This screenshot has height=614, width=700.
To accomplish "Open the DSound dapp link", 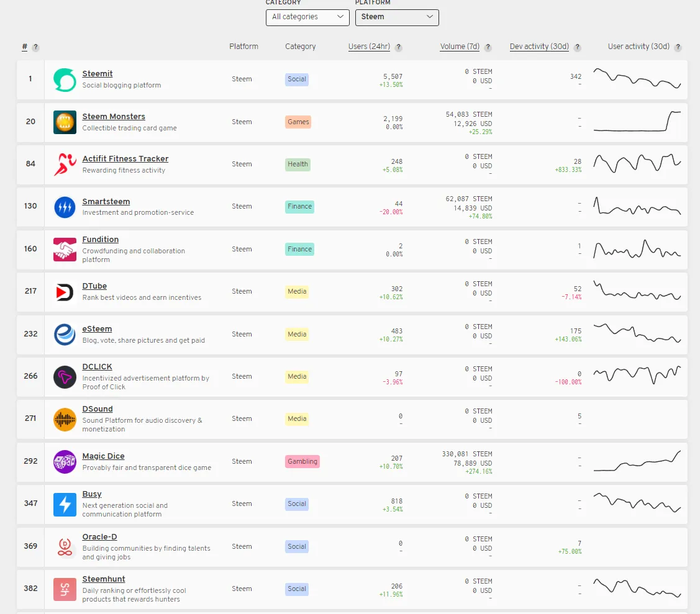I will pyautogui.click(x=98, y=409).
